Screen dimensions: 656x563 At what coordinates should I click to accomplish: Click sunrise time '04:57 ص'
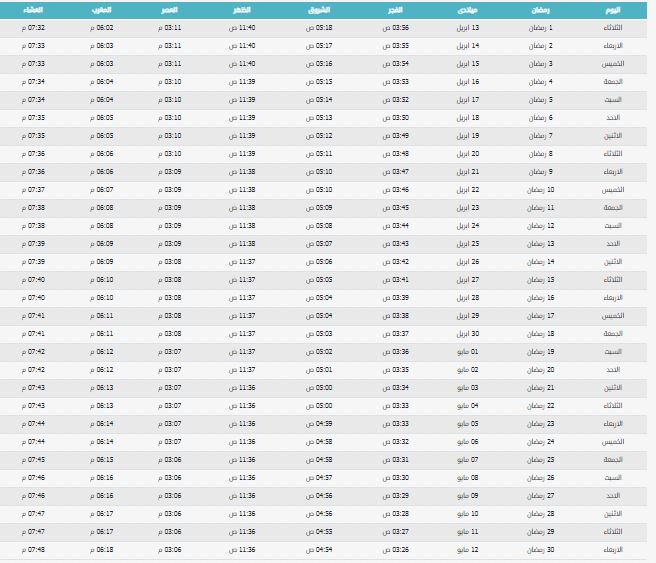[319, 478]
